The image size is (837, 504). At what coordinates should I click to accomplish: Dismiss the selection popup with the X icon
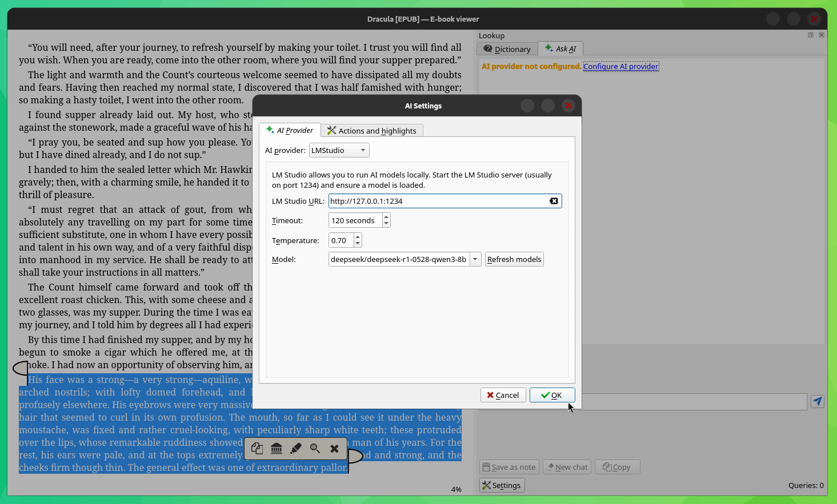(334, 449)
